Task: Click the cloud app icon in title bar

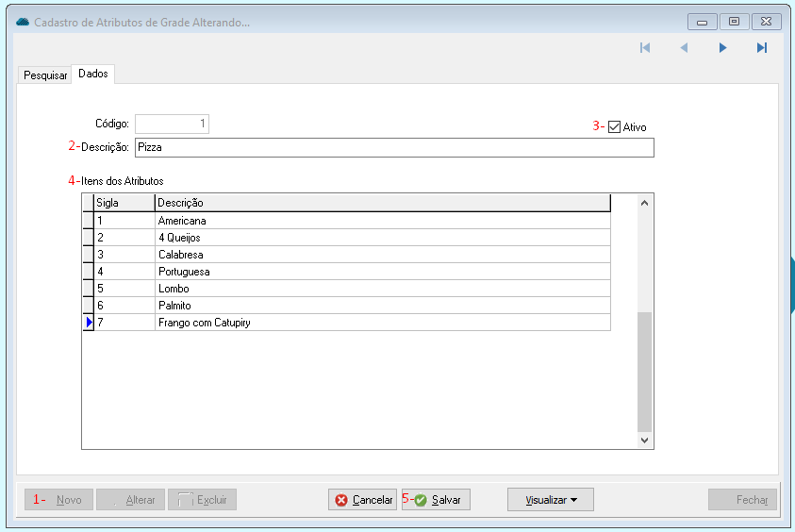Action: 23,22
